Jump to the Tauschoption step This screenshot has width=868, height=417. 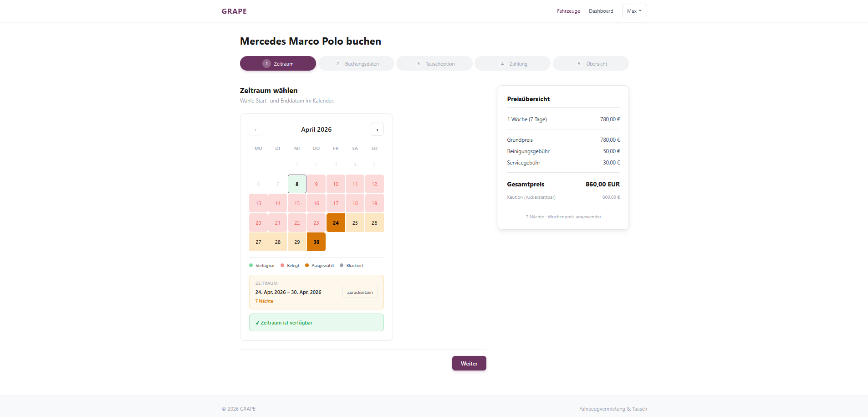point(434,64)
